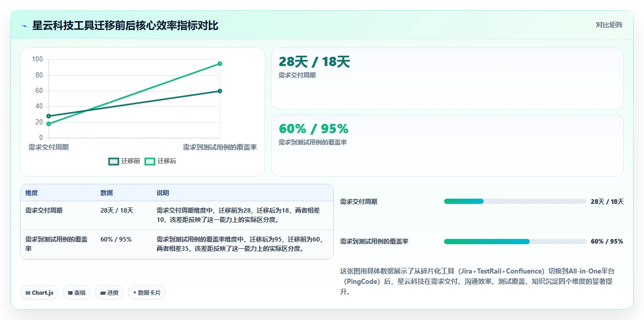Click the y-axis label 100
Viewport: 644px width, 320px height.
[x=37, y=59]
